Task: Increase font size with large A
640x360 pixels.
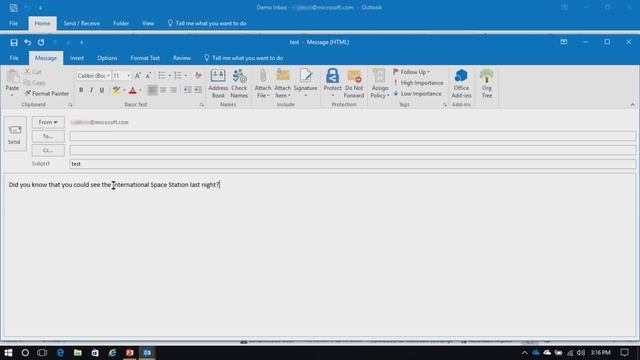Action: (x=138, y=76)
